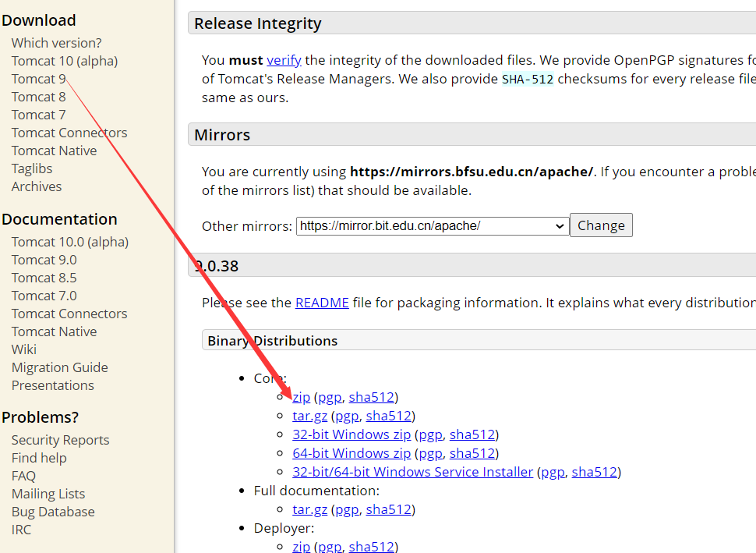
Task: Open pgp signature for Core zip
Action: [330, 397]
